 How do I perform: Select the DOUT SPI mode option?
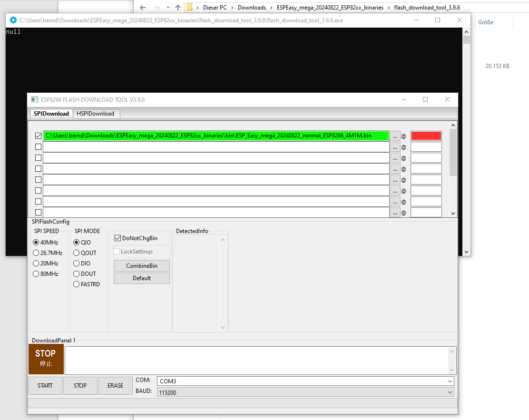(x=76, y=274)
